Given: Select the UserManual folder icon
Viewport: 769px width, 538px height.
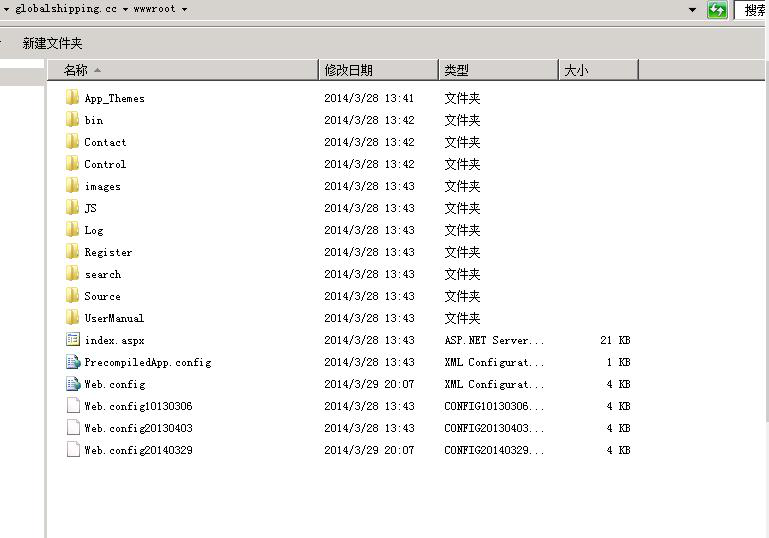Looking at the screenshot, I should click(72, 318).
